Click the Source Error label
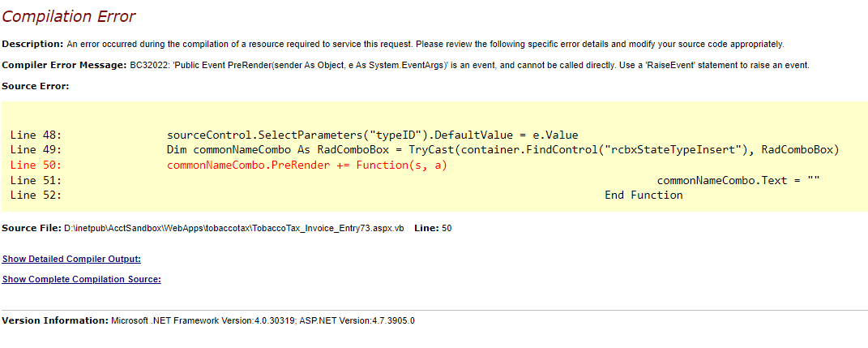 click(x=36, y=85)
